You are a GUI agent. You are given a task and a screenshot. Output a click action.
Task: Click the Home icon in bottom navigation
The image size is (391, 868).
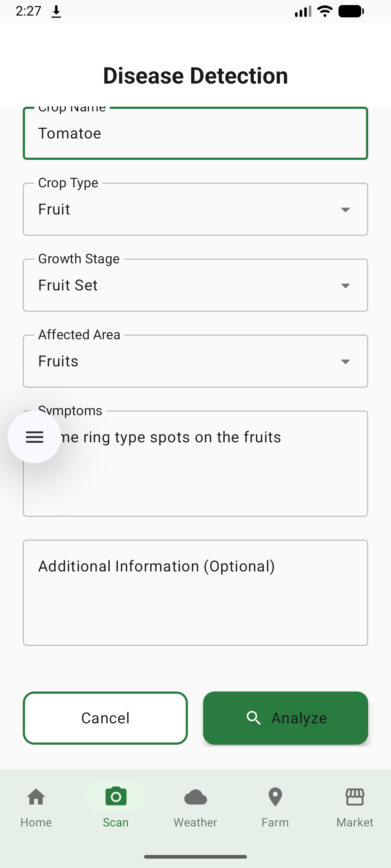tap(36, 797)
